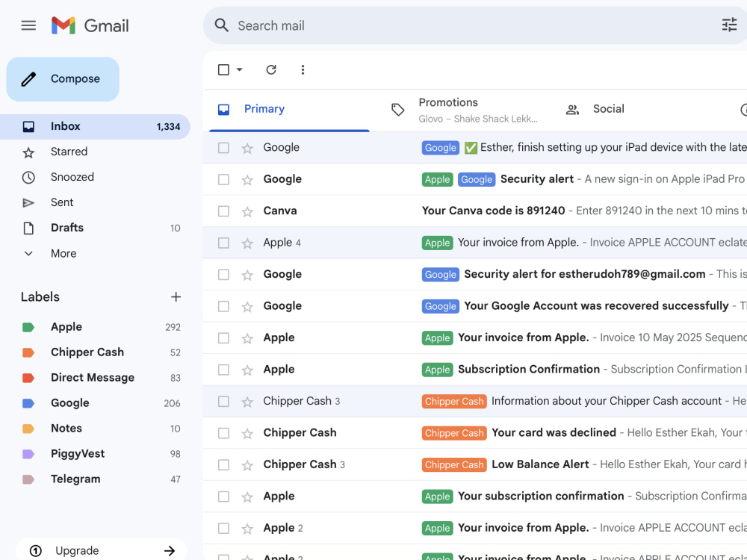Click the search magnifier icon
Screen dimensions: 747x560
coord(222,25)
